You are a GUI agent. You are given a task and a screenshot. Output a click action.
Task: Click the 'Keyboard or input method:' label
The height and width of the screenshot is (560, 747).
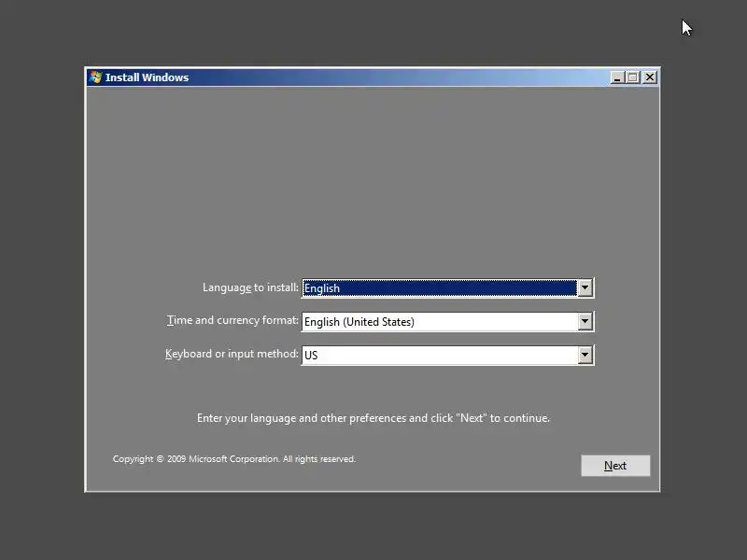pos(232,354)
